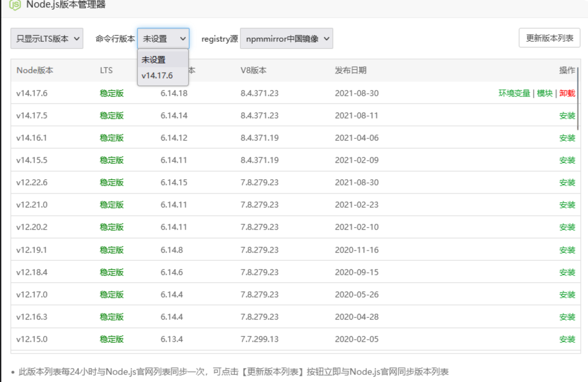Select the v14.17.6 version cell in table

(x=32, y=93)
